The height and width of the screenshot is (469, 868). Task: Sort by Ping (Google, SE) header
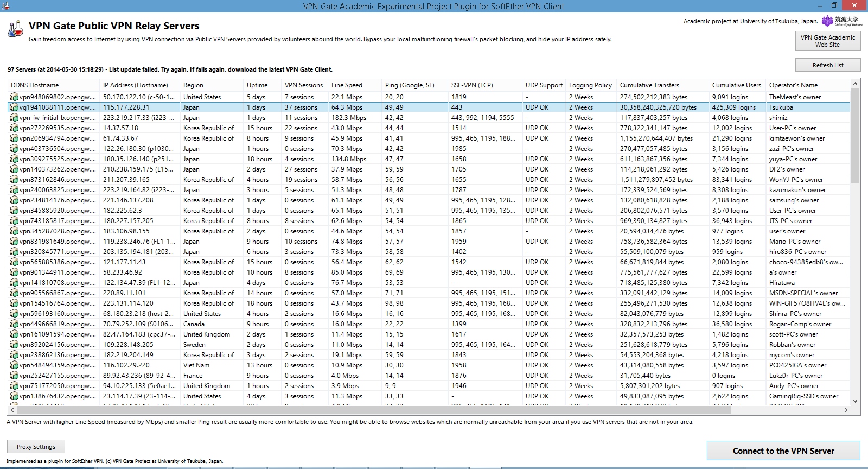coord(415,85)
